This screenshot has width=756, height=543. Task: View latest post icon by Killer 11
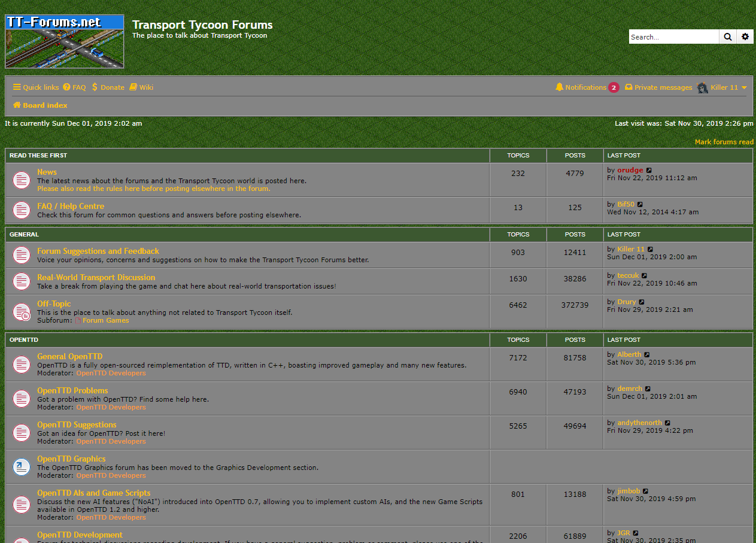[x=650, y=250]
